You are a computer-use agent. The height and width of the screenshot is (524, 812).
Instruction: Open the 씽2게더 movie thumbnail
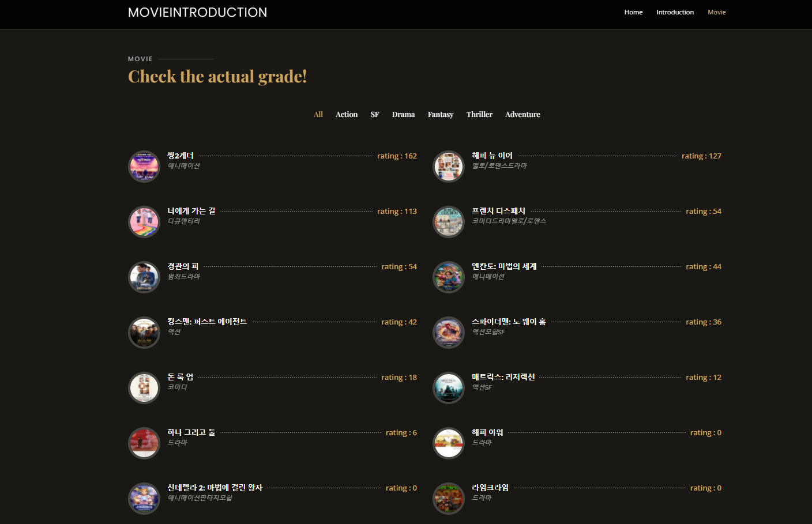point(144,166)
